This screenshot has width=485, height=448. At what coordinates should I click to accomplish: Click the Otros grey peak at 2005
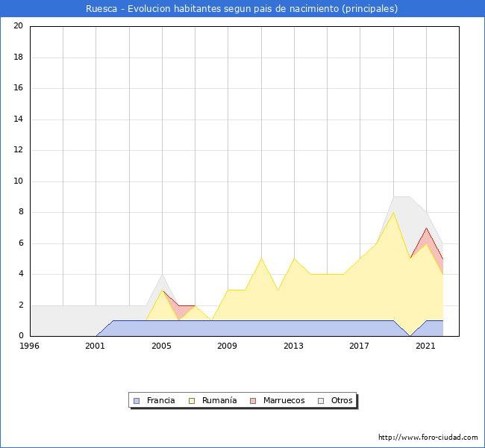(162, 275)
